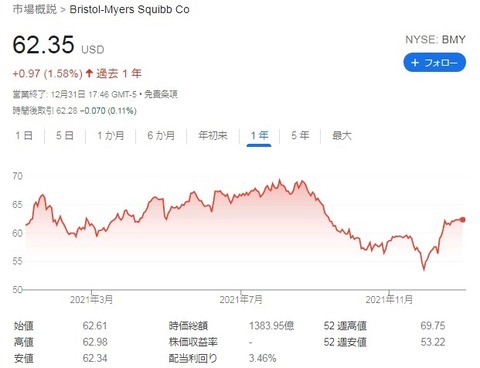Switch to the 1か月 range tab
This screenshot has width=480, height=368.
[x=110, y=136]
